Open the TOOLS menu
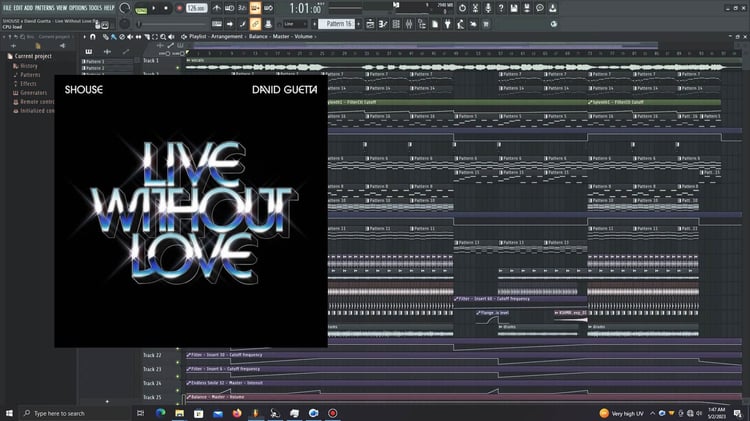Screen dimensions: 750x421 click(x=95, y=8)
